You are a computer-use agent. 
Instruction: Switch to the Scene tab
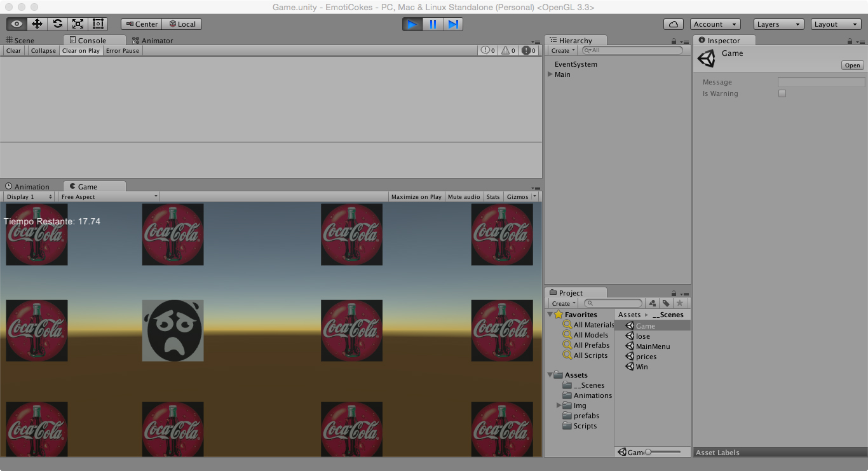[20, 41]
